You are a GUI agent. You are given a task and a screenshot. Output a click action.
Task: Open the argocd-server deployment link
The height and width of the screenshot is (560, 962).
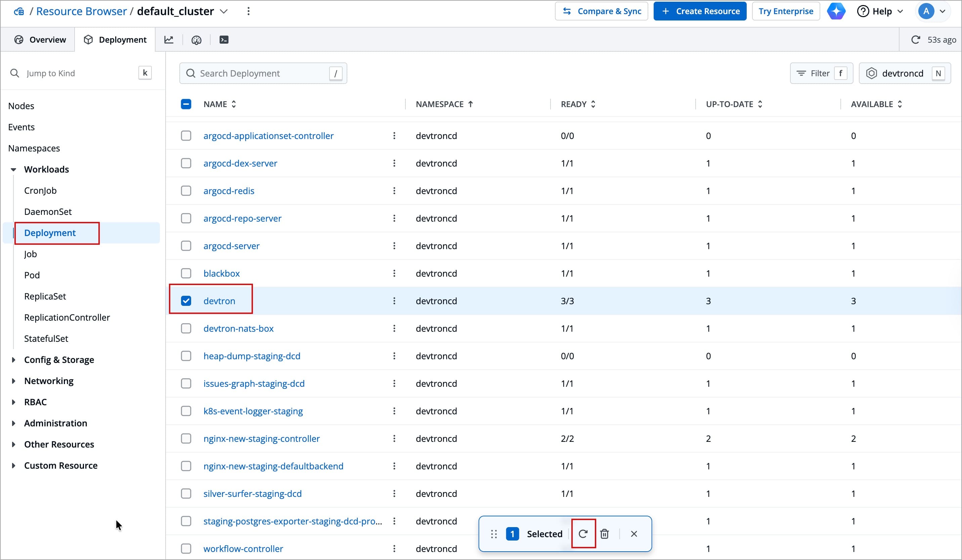tap(231, 246)
